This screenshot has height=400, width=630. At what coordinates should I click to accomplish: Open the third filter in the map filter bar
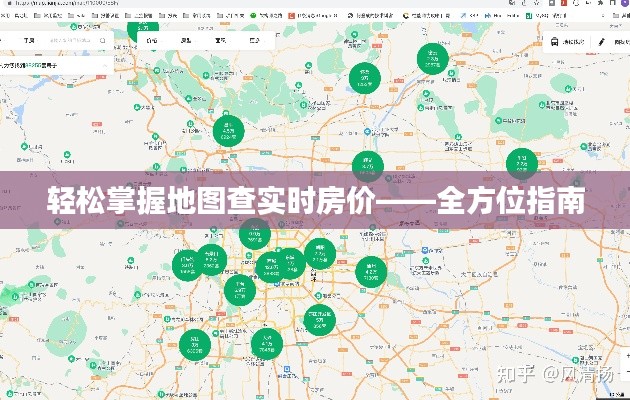click(x=219, y=42)
